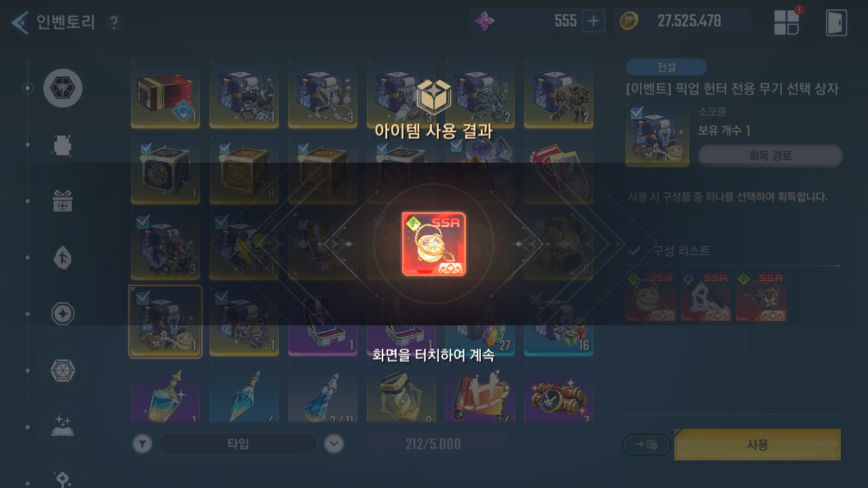Image resolution: width=868 pixels, height=488 pixels.
Task: Click the exit door icon
Action: pyautogui.click(x=836, y=22)
